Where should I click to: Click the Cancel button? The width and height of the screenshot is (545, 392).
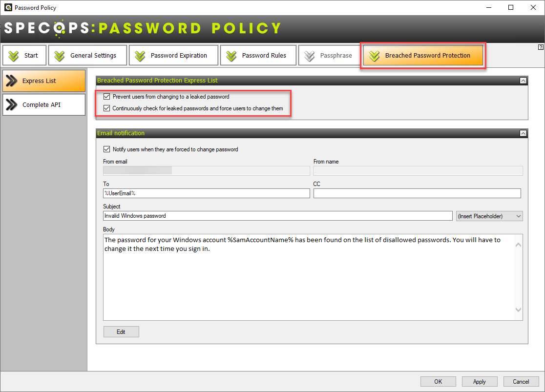pyautogui.click(x=521, y=382)
